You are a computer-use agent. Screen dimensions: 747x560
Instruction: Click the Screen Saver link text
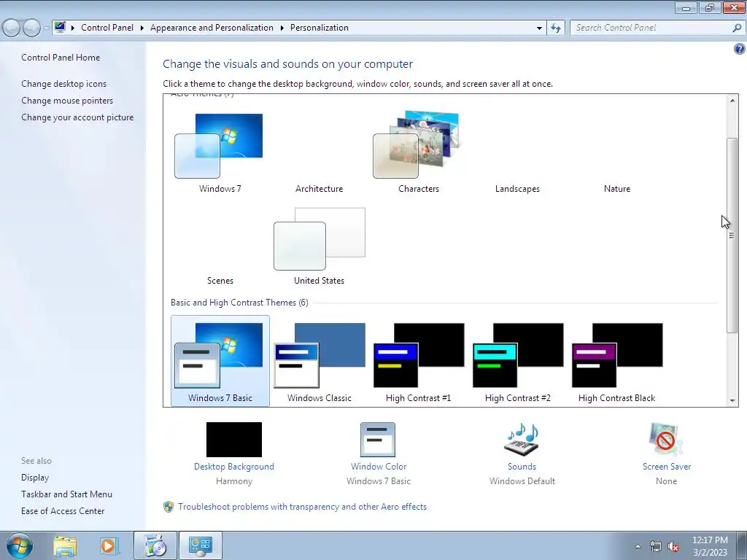[667, 467]
